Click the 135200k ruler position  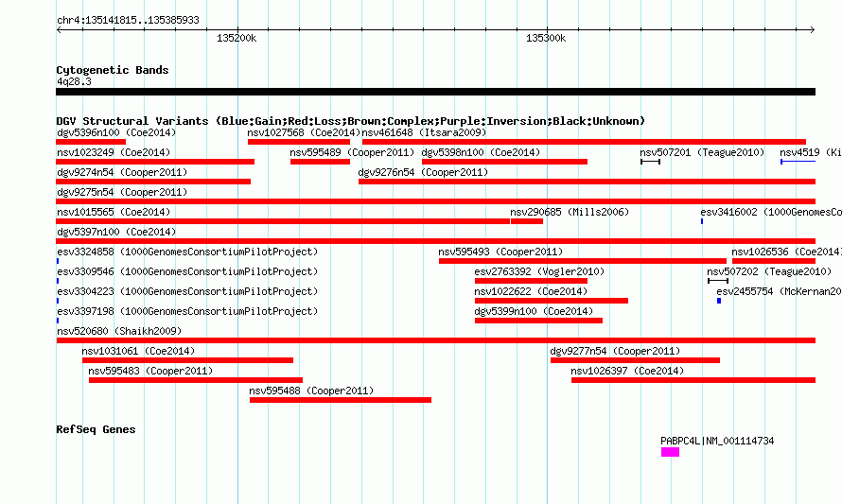(x=237, y=38)
